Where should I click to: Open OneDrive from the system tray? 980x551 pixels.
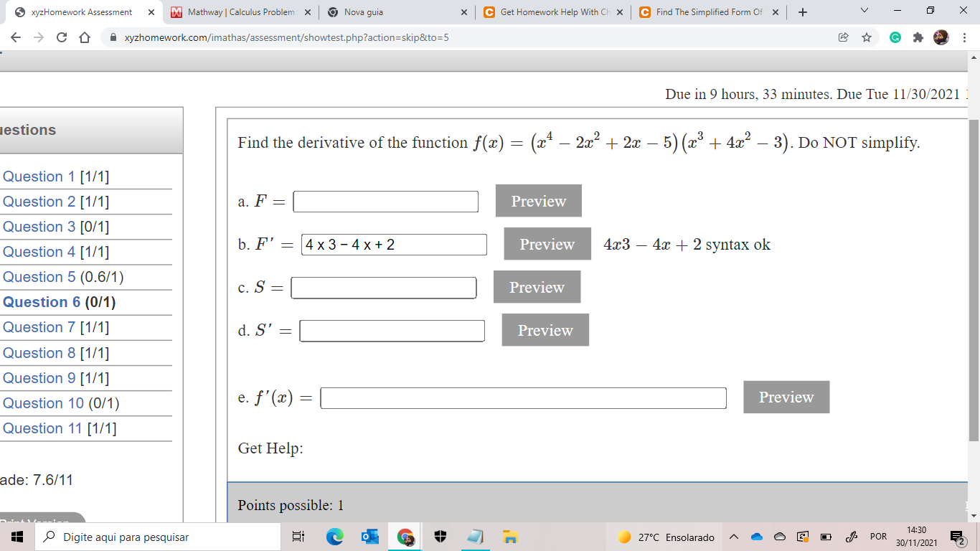[755, 537]
